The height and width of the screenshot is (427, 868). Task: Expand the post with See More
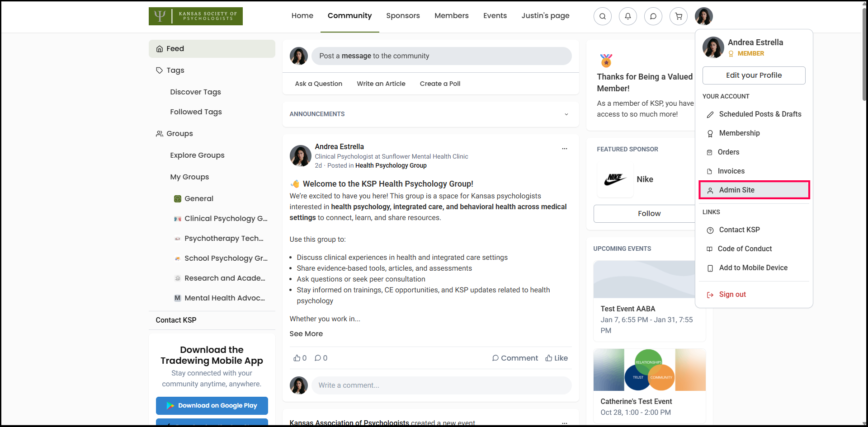(x=306, y=333)
